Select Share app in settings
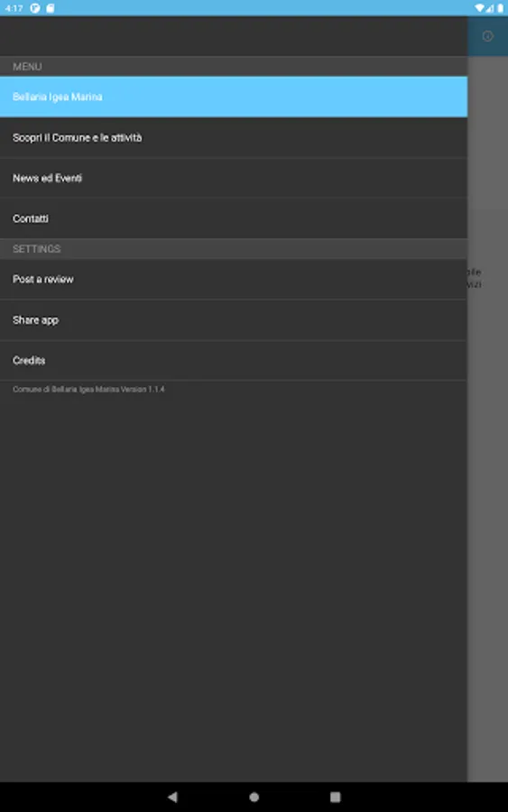 coord(234,320)
